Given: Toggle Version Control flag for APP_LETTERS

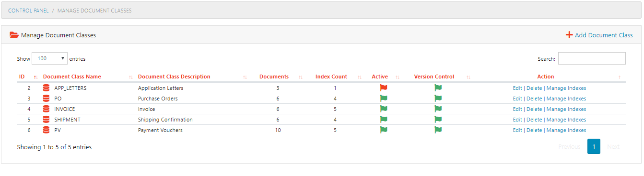Looking at the screenshot, I should point(438,88).
